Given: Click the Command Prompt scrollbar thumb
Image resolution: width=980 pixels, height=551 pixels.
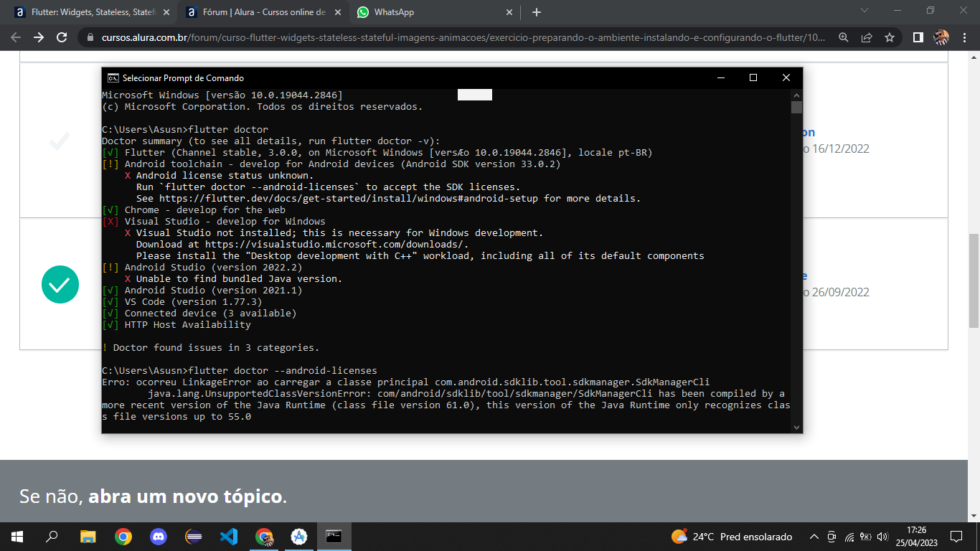Looking at the screenshot, I should [x=796, y=108].
